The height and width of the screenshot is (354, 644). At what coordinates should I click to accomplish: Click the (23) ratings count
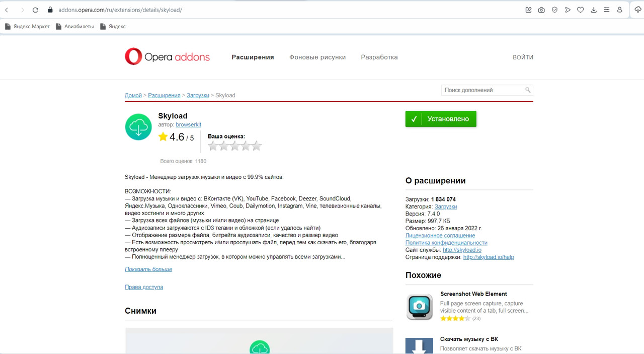point(476,318)
